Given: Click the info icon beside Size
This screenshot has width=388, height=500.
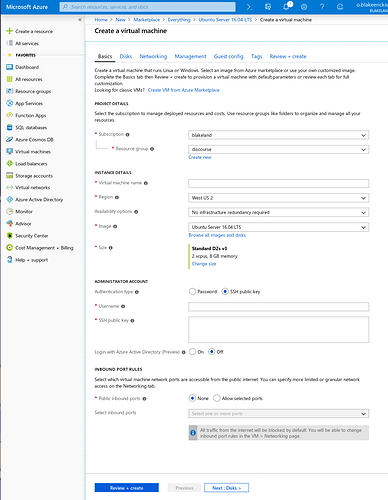Looking at the screenshot, I should (x=111, y=248).
